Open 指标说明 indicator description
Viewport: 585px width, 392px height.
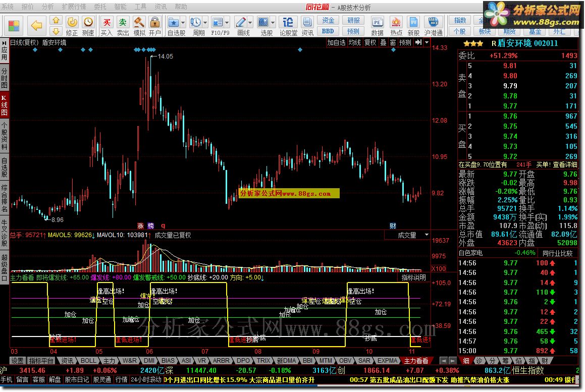point(414,277)
